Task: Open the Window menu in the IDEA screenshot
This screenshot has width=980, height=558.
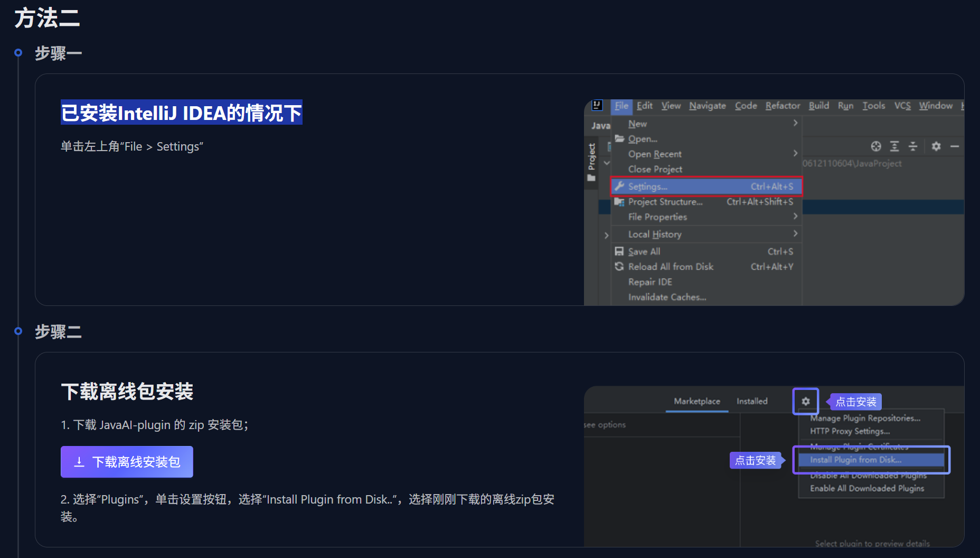Action: point(936,106)
